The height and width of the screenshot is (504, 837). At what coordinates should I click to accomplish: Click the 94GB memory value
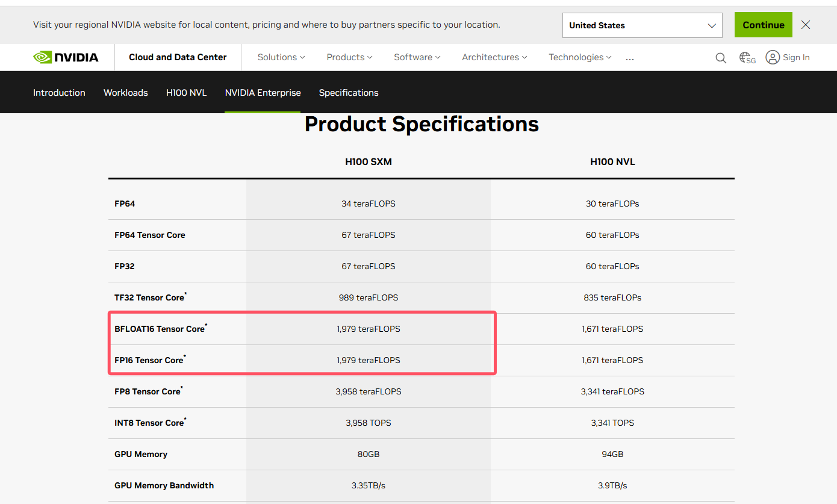(x=612, y=454)
